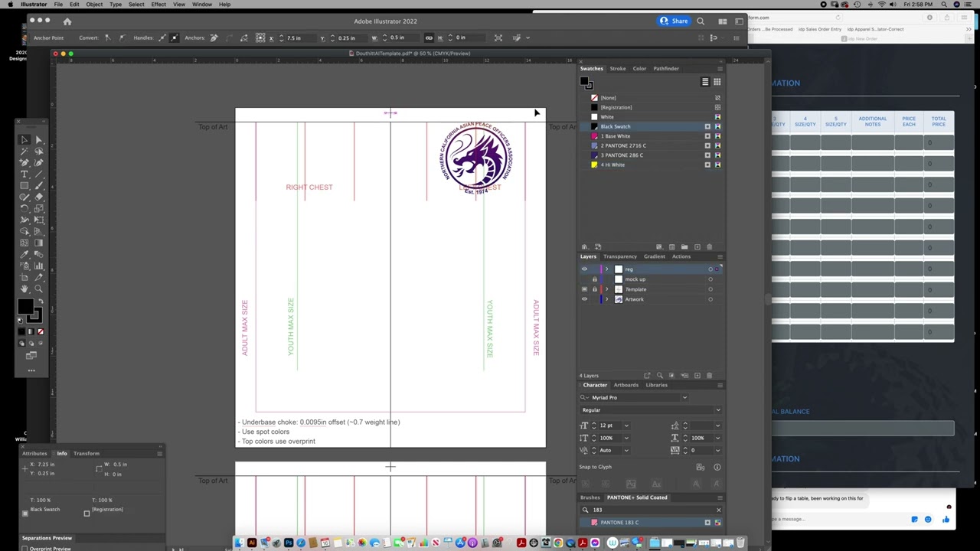This screenshot has height=551, width=980.
Task: Select the Scale tool
Action: coord(39,208)
